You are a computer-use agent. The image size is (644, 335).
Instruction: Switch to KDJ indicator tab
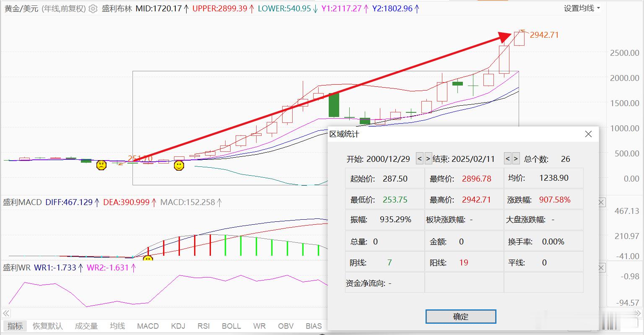pyautogui.click(x=178, y=326)
